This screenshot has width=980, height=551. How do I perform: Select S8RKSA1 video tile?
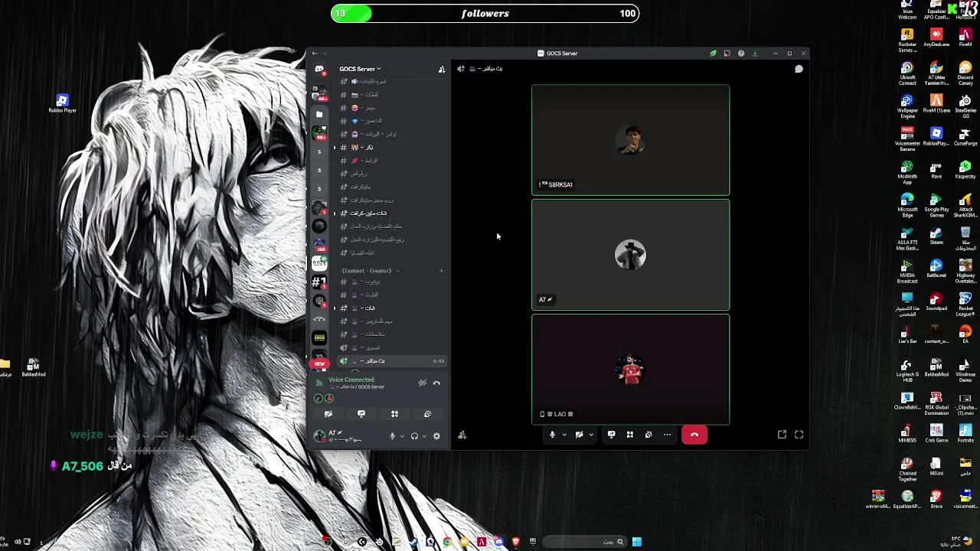tap(631, 140)
